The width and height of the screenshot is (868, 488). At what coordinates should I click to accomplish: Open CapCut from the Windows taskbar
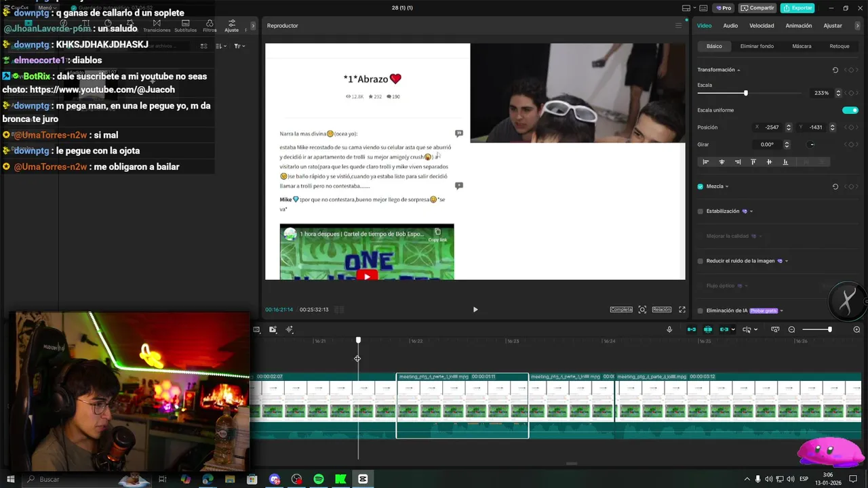pyautogui.click(x=363, y=479)
